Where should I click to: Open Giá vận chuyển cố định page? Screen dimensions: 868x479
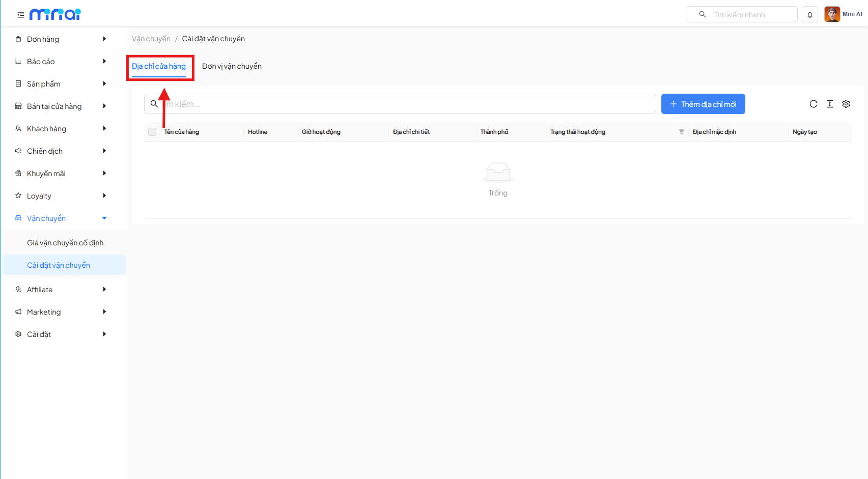coord(65,243)
